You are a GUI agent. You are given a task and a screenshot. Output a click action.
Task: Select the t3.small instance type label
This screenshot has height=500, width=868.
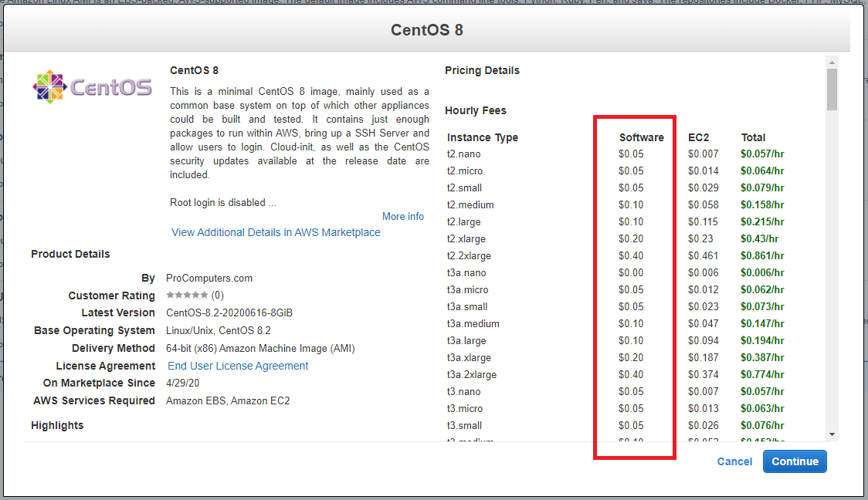(x=464, y=425)
